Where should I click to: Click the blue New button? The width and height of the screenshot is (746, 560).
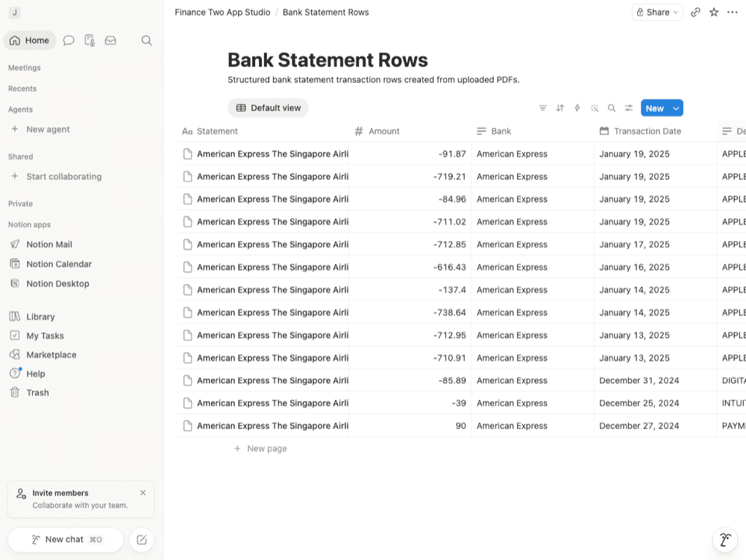pos(655,108)
